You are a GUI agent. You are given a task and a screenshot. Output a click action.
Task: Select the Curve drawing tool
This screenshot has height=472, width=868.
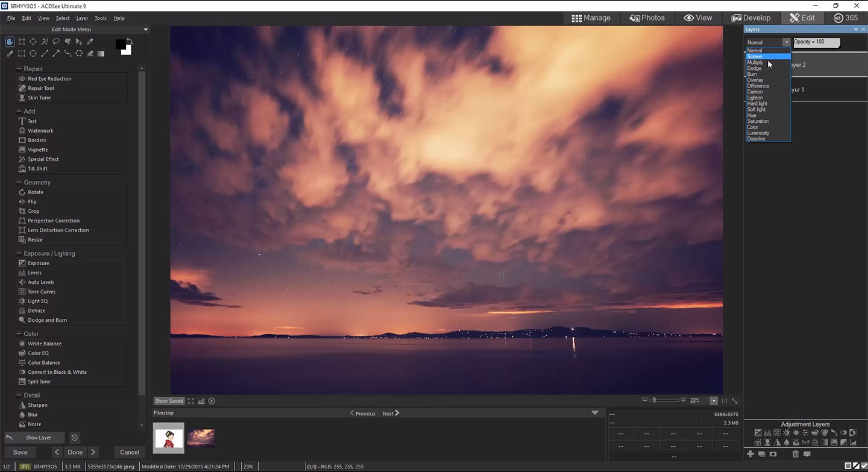[x=68, y=54]
